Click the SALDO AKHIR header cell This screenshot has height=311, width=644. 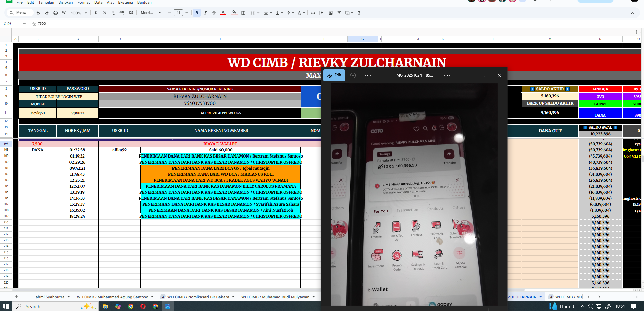point(550,89)
